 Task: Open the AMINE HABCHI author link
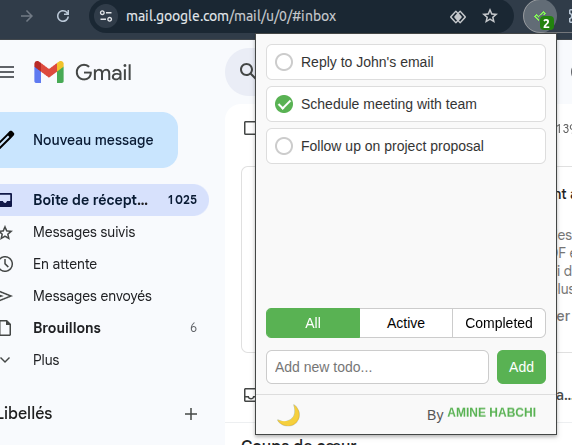click(x=491, y=413)
